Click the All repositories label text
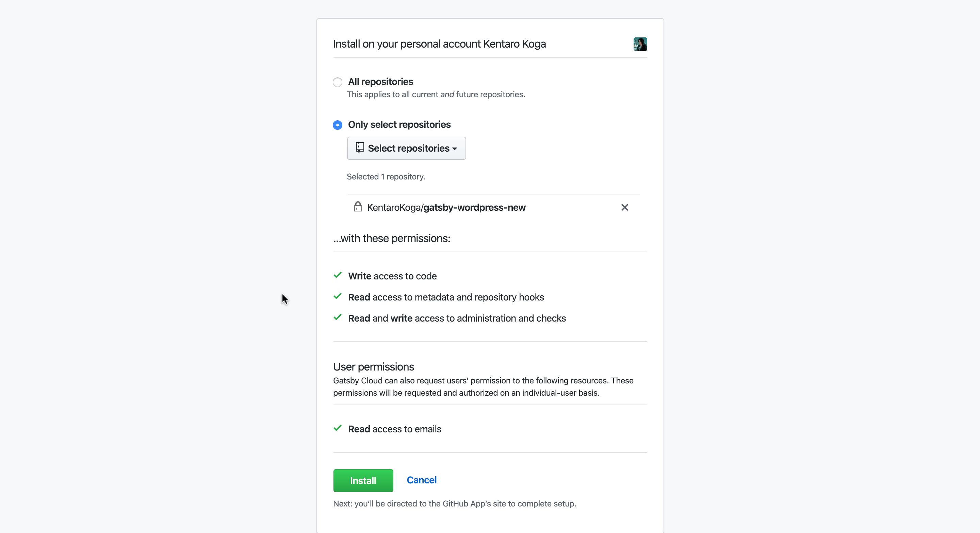Screen dimensions: 980x533 380,82
